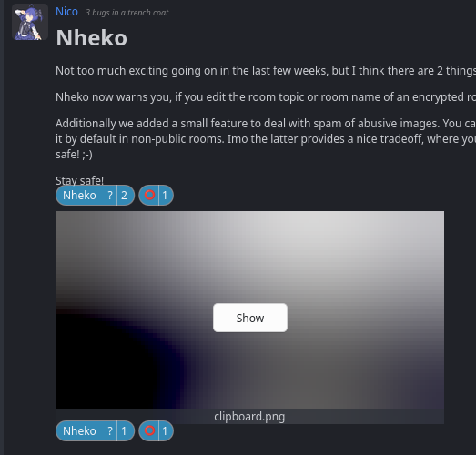
Task: Click the Nico username link
Action: coord(66,12)
